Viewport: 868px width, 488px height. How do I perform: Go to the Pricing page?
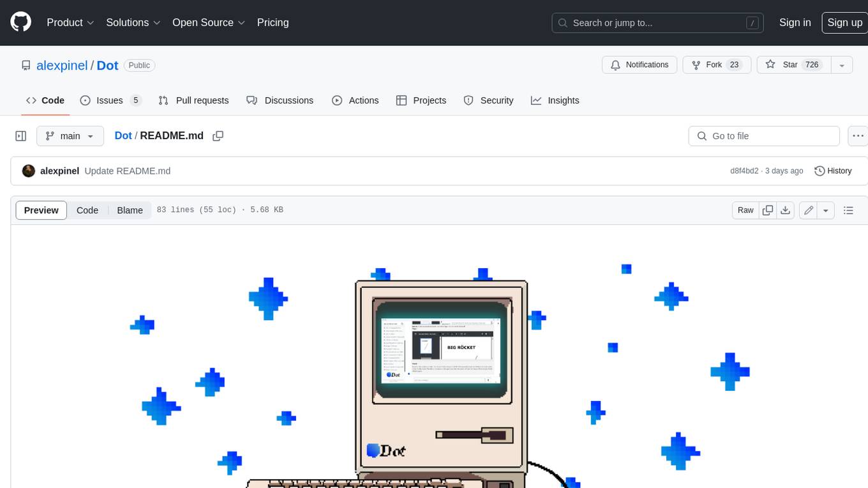[273, 22]
